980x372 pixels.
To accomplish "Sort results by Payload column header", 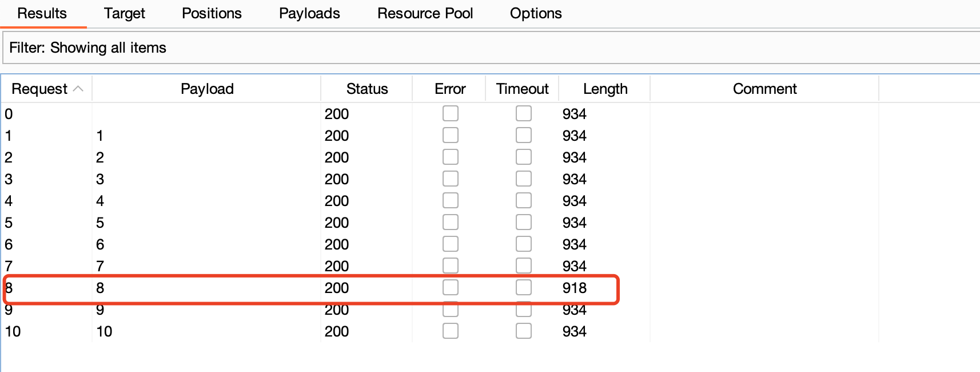I will (x=207, y=89).
